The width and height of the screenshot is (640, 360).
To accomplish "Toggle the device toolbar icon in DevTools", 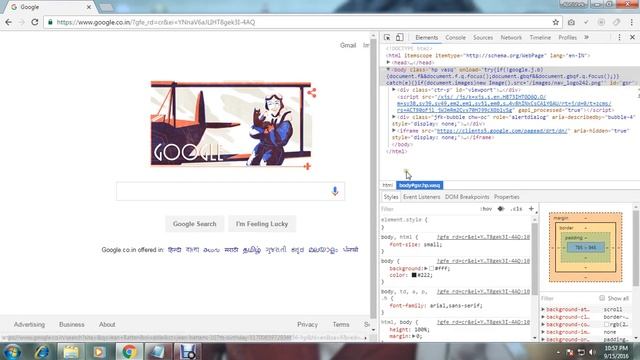I will coord(399,37).
